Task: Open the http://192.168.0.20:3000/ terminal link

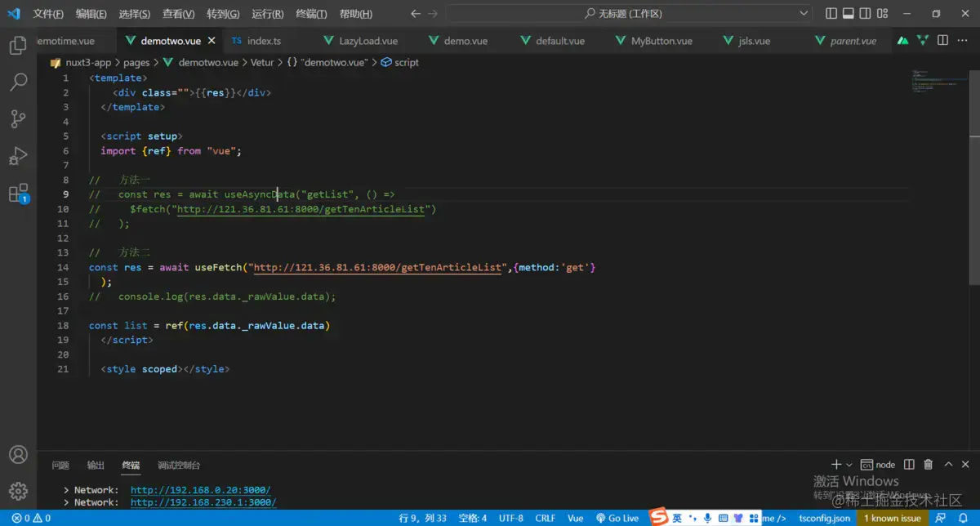Action: [200, 490]
